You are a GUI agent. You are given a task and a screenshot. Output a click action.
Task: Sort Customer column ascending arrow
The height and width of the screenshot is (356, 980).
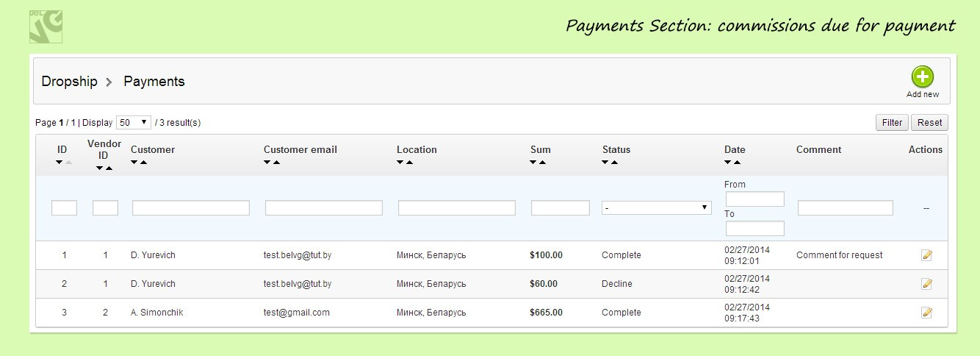pos(144,163)
